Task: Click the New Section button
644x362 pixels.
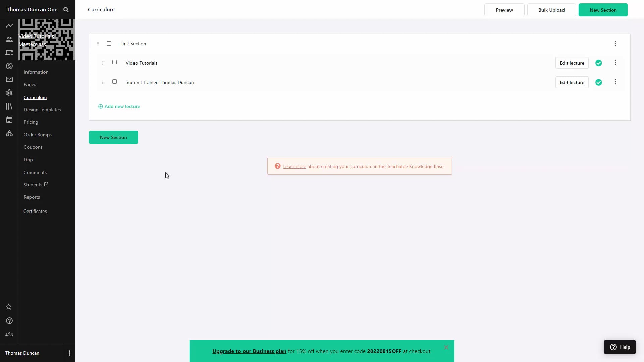Action: pyautogui.click(x=113, y=137)
